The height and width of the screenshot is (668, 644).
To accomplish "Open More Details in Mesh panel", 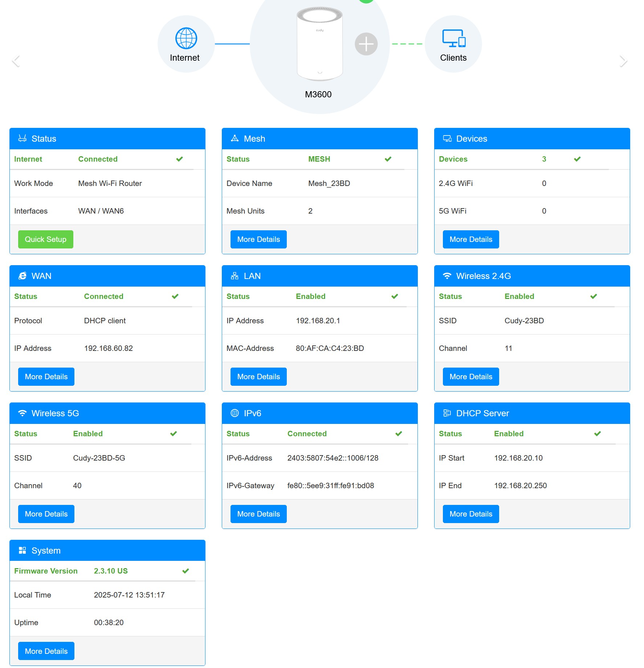I will click(258, 239).
